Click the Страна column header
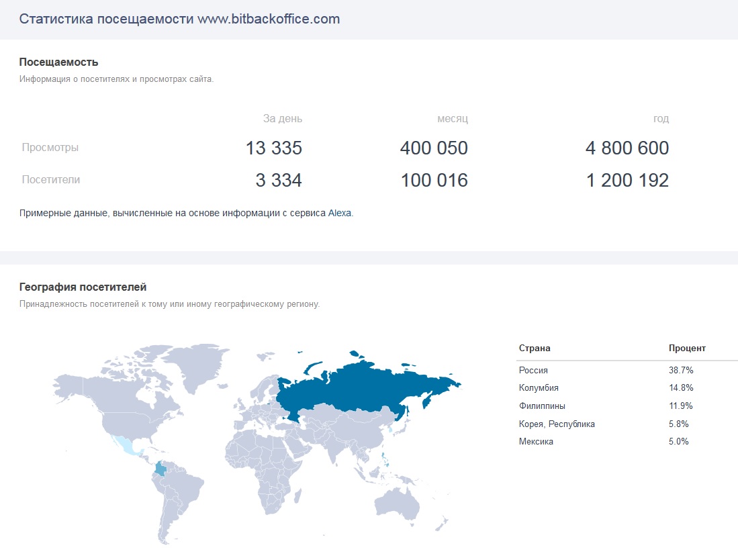The height and width of the screenshot is (560, 738). [535, 348]
